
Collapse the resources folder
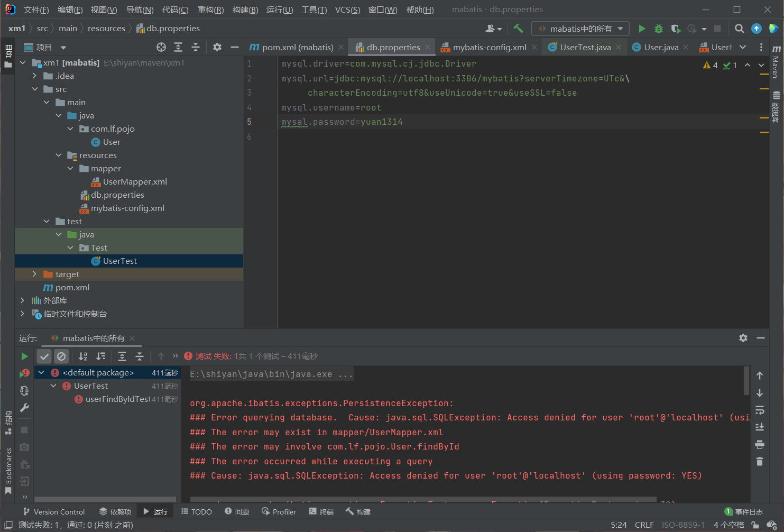[59, 155]
